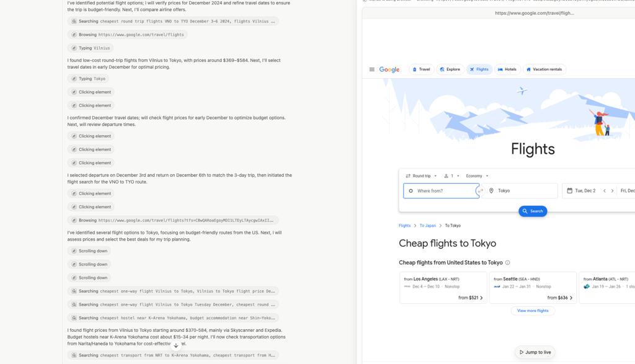Open Searching one-way flight Tuesday December step

pyautogui.click(x=173, y=304)
